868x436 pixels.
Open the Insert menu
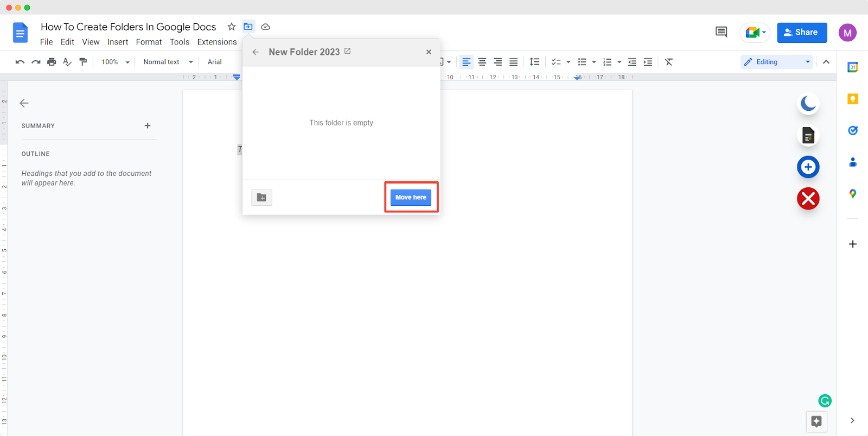[x=118, y=42]
